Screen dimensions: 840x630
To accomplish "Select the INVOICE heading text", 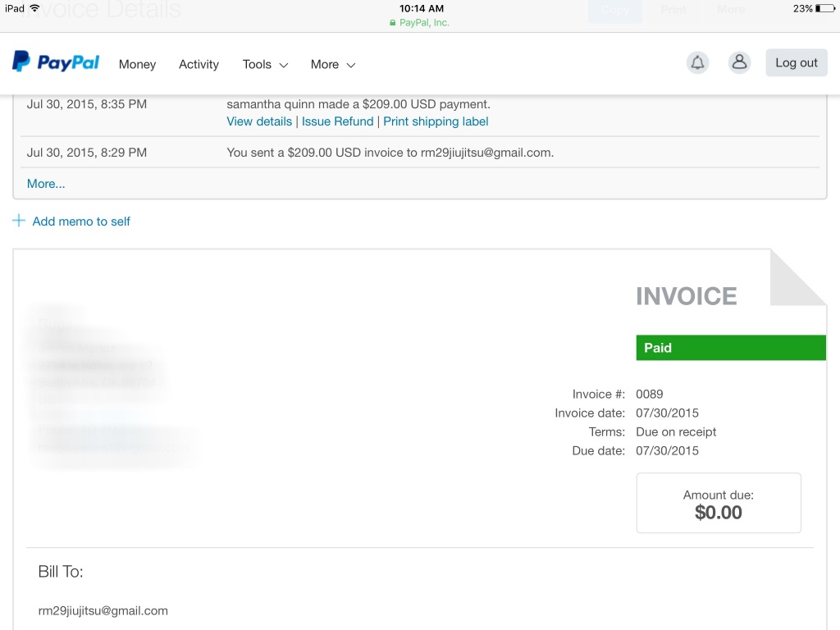I will coord(687,296).
